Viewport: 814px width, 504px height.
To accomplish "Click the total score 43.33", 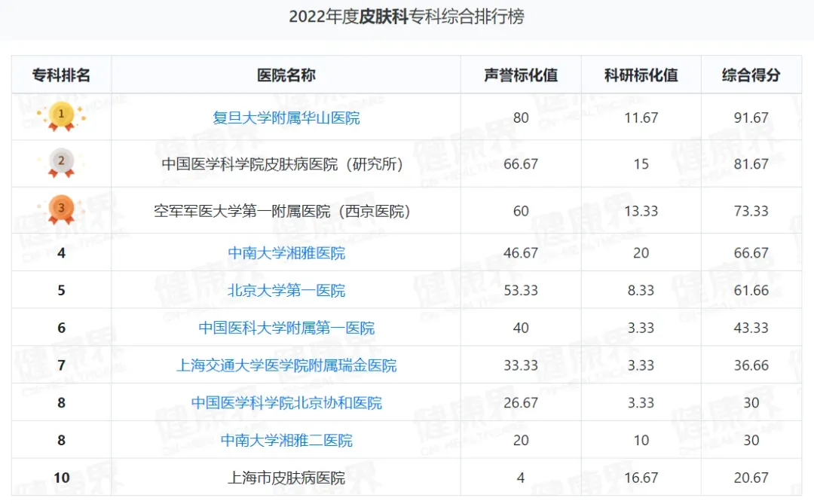I will tap(751, 328).
